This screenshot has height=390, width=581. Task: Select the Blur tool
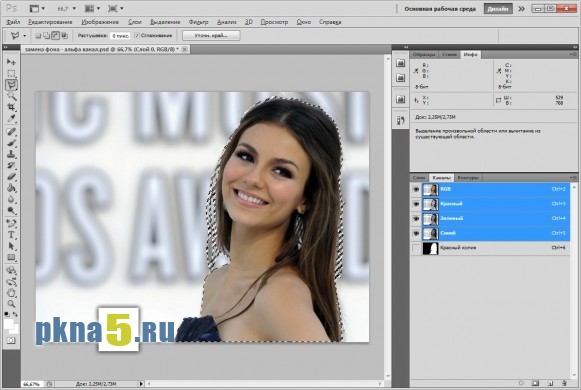(x=11, y=199)
